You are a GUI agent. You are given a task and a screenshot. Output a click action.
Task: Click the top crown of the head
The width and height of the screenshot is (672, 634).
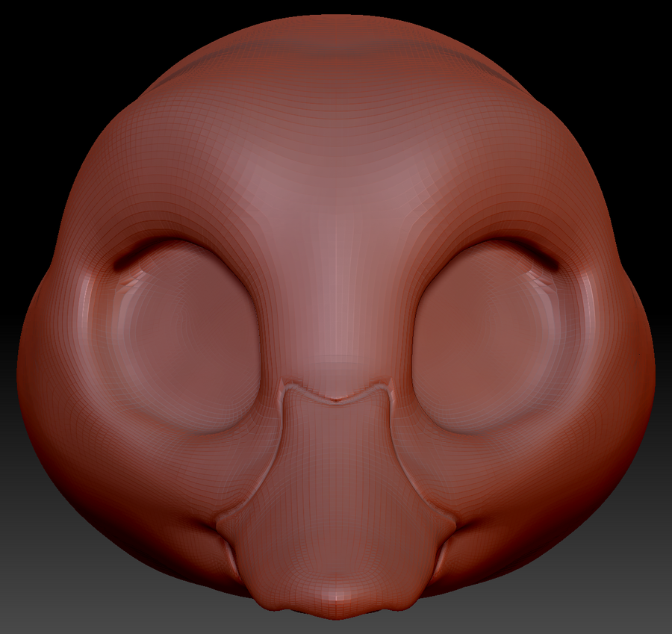(x=336, y=30)
